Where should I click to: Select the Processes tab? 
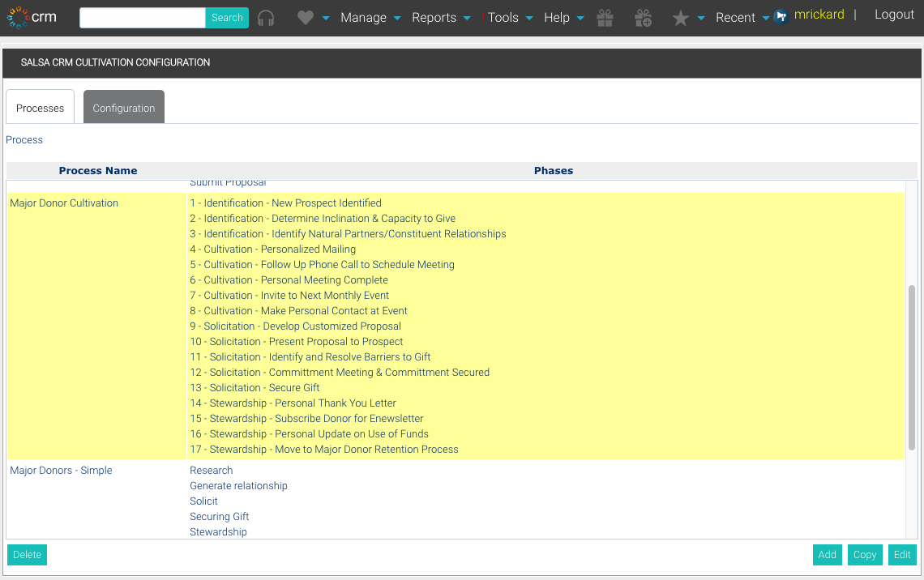(40, 107)
